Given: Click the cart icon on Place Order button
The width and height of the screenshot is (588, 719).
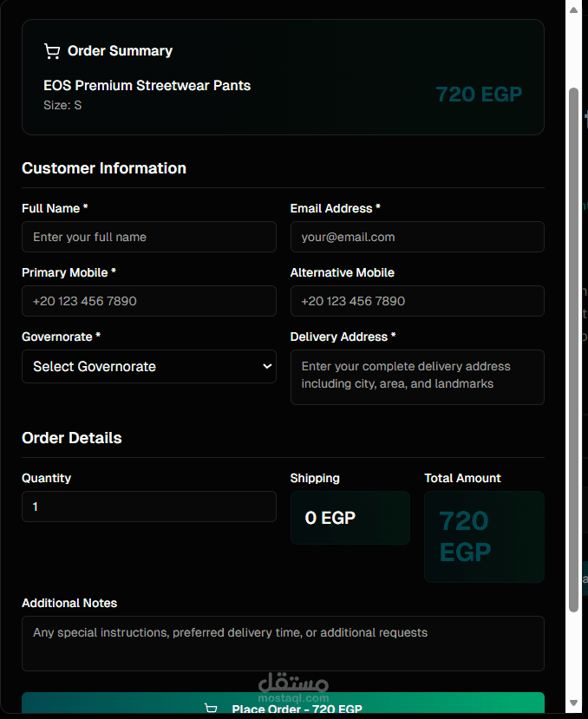Looking at the screenshot, I should [x=211, y=709].
